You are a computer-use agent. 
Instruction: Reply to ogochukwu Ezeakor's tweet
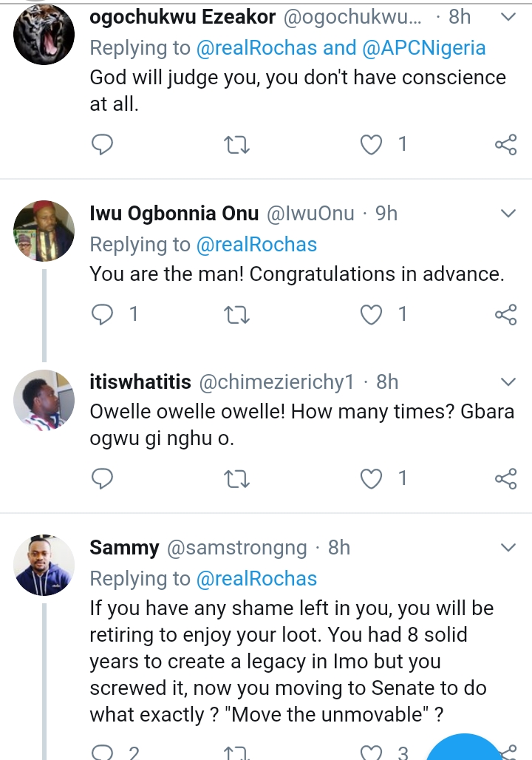101,144
